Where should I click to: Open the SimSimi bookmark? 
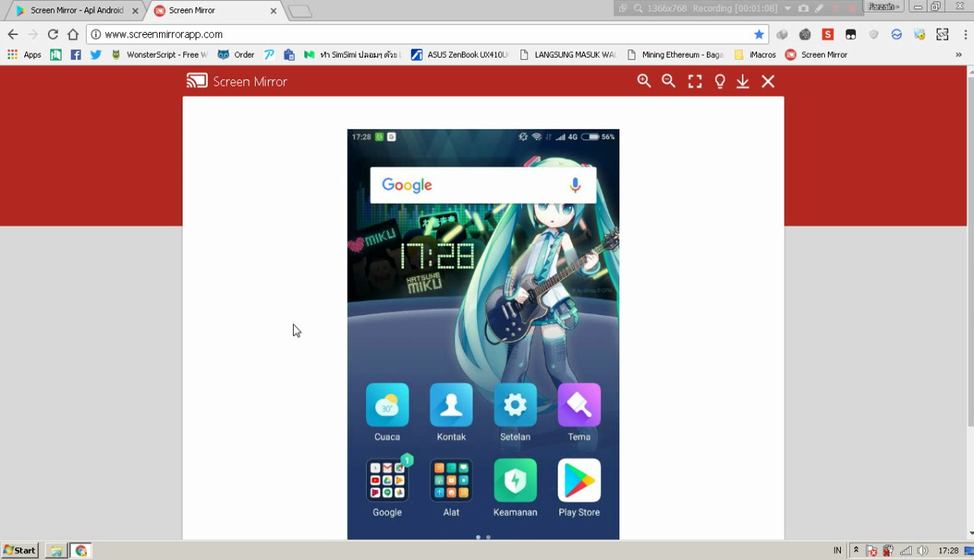tap(352, 55)
